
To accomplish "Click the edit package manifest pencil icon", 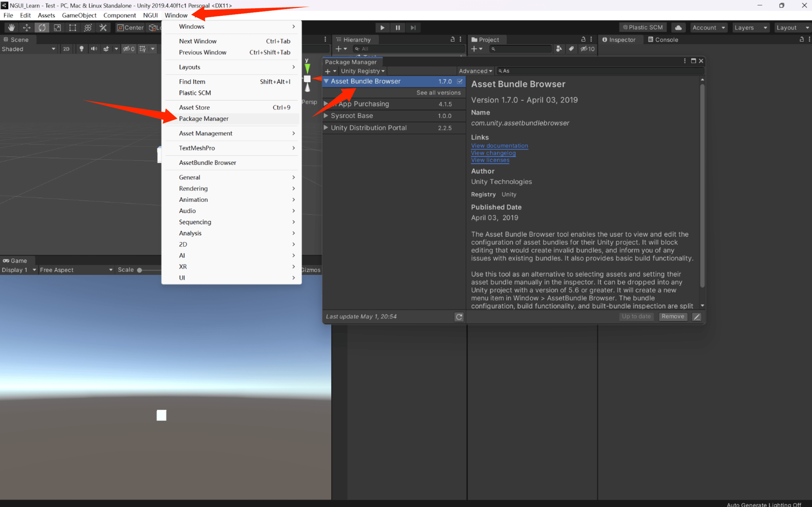I will [697, 317].
